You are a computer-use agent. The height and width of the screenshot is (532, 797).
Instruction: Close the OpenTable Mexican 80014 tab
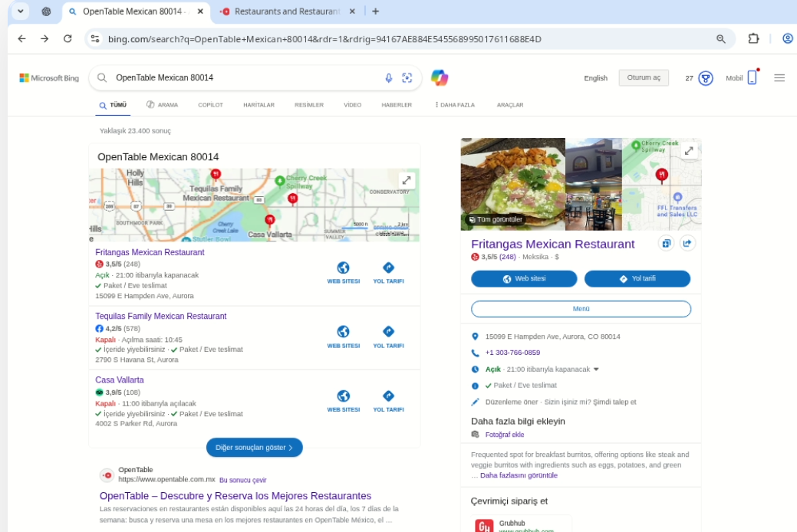click(200, 11)
